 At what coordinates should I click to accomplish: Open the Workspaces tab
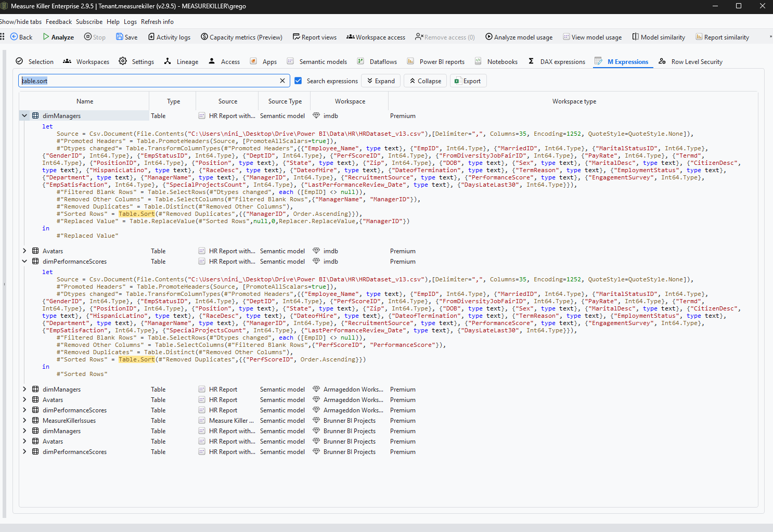click(x=86, y=61)
